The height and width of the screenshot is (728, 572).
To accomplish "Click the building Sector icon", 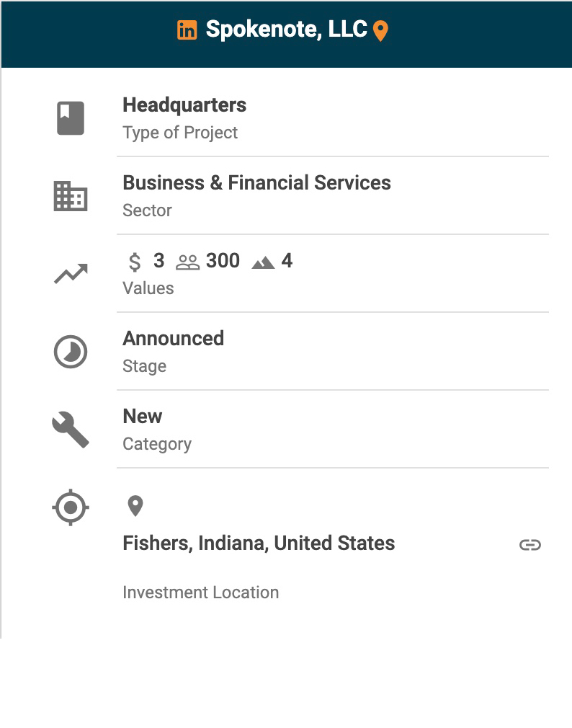I will [71, 196].
